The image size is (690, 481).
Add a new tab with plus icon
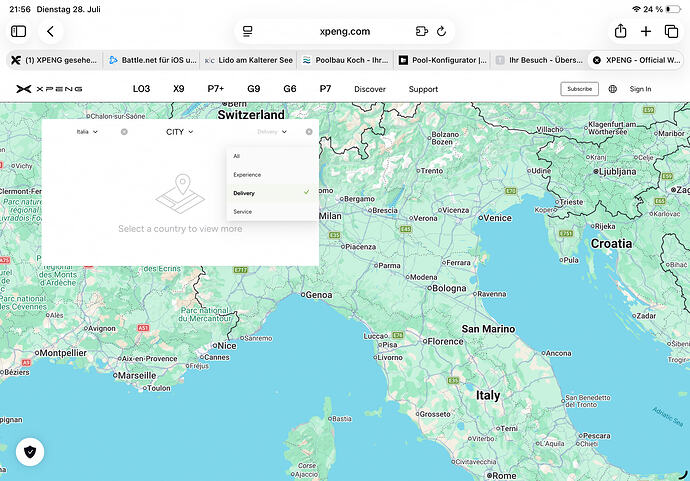point(646,31)
